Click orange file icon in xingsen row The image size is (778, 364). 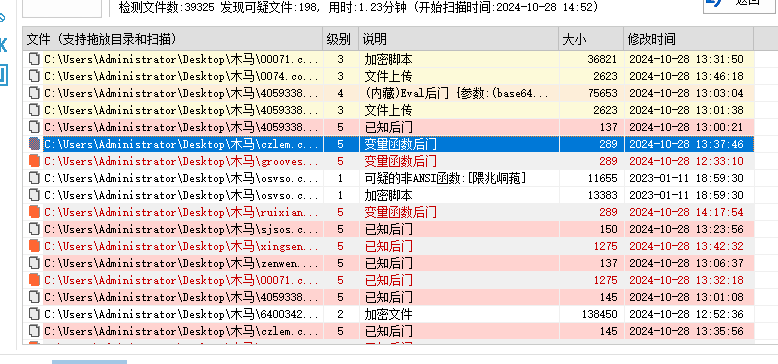34,245
